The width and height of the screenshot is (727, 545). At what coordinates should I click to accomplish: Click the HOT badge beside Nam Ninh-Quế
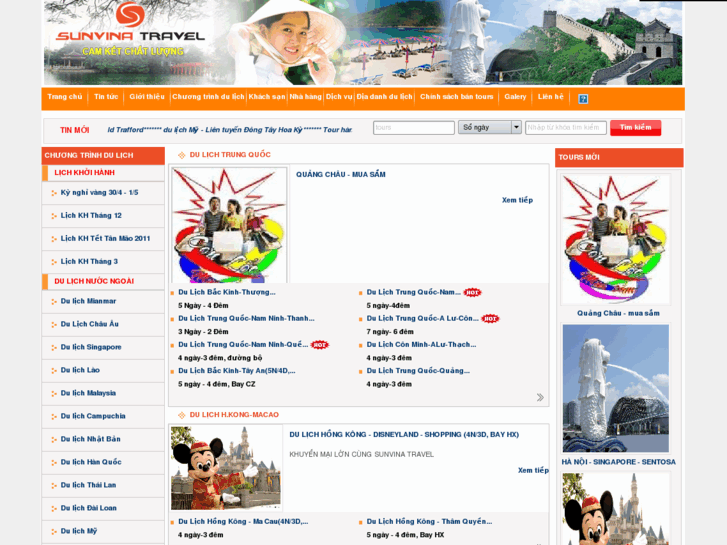tap(319, 345)
